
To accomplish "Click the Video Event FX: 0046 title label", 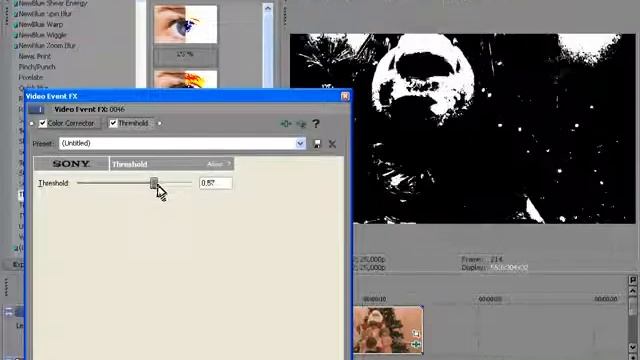I will point(89,109).
